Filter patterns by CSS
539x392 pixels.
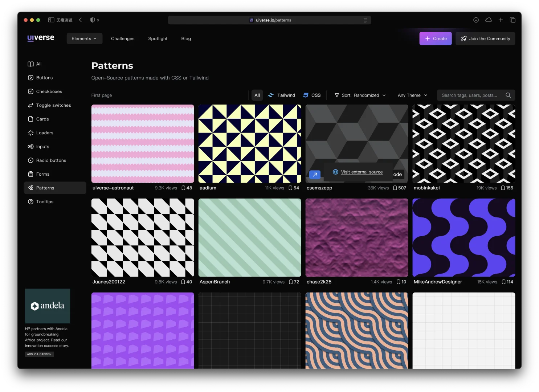tap(312, 95)
